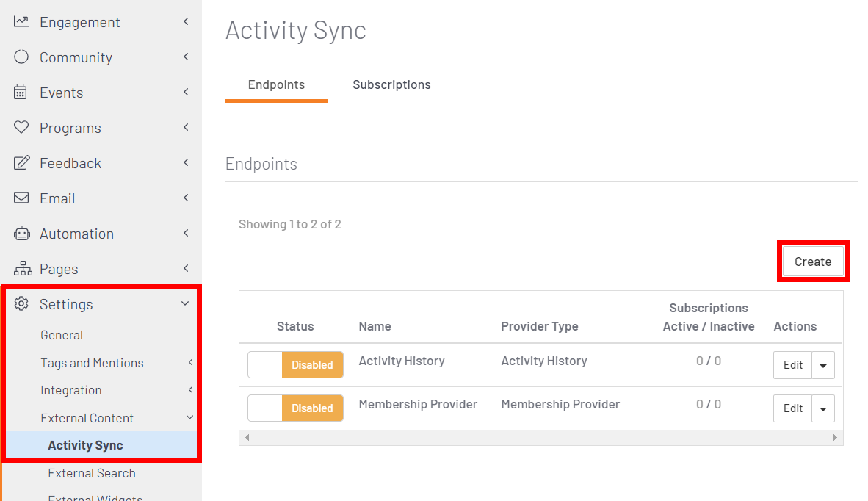Click Membership Provider's 0 / 0 subscriptions value
The width and height of the screenshot is (868, 501).
click(x=709, y=404)
